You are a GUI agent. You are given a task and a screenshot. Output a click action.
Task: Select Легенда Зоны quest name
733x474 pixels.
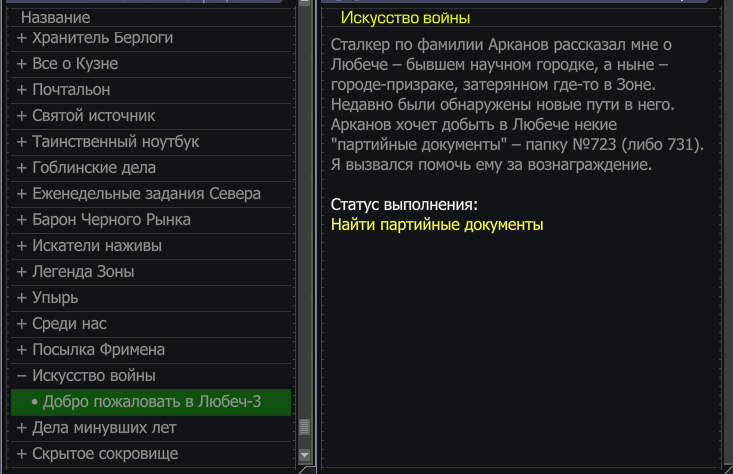click(83, 272)
